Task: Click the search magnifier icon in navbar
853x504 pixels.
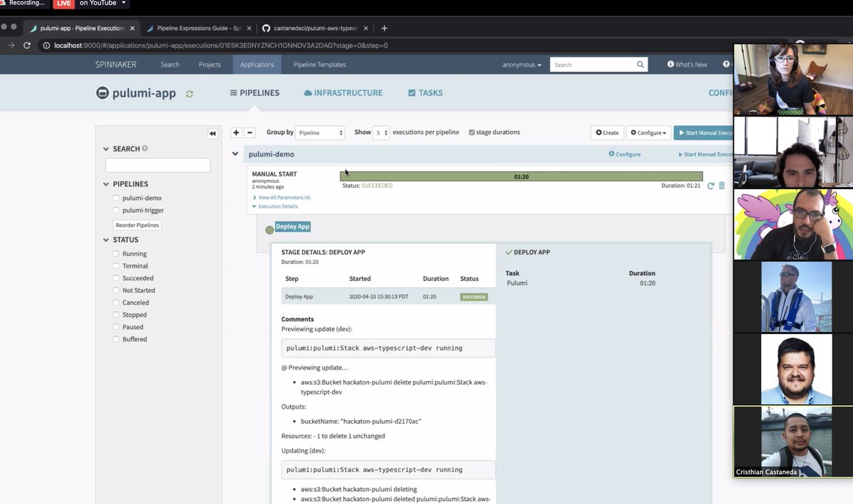Action: pyautogui.click(x=640, y=65)
